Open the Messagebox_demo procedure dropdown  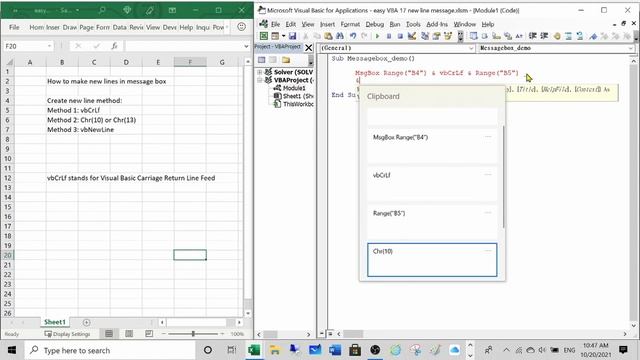631,48
